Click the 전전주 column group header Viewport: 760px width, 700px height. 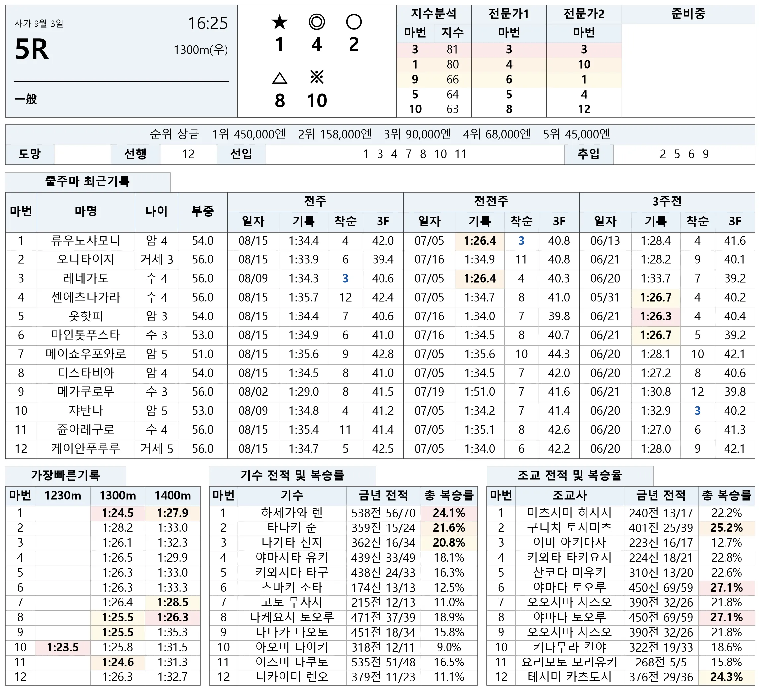click(491, 201)
